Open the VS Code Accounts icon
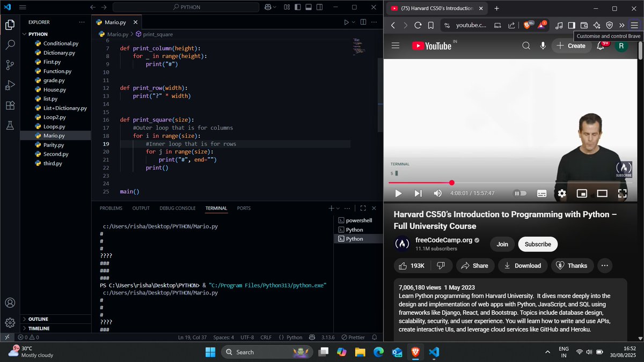The height and width of the screenshot is (362, 644). click(10, 302)
